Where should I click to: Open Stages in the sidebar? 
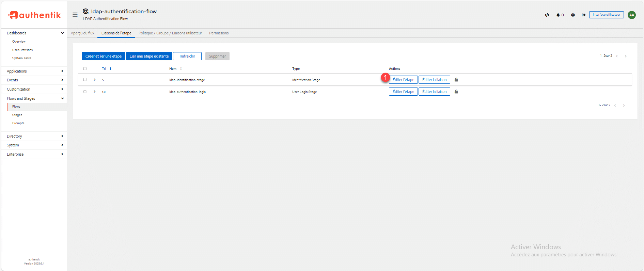17,115
